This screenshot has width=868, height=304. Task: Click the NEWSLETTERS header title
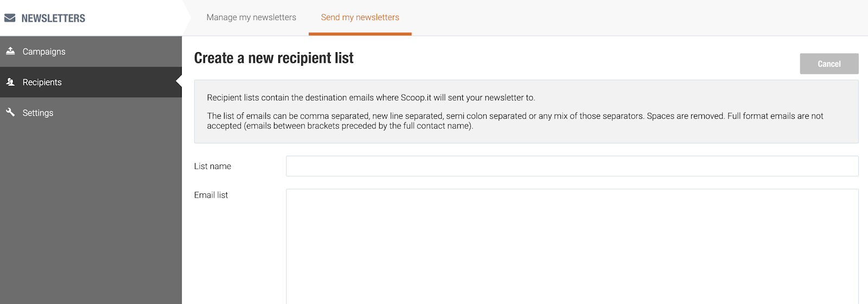[53, 18]
